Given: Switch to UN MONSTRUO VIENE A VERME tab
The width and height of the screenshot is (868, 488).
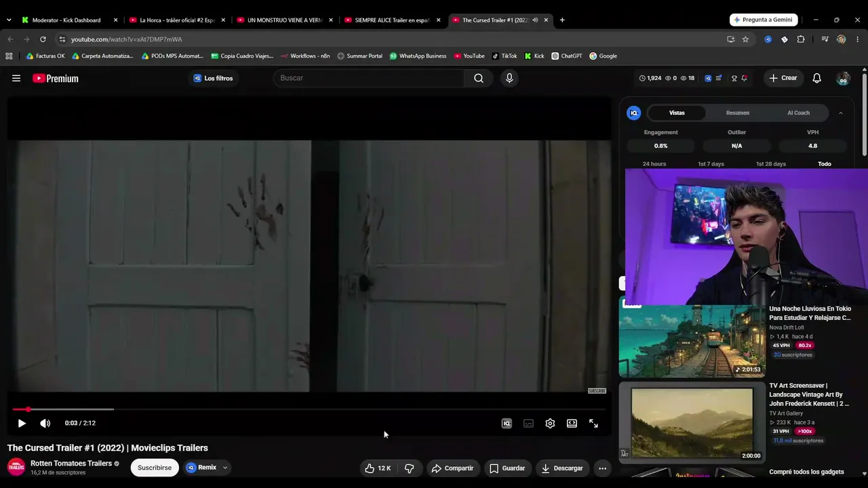Looking at the screenshot, I should 285,20.
